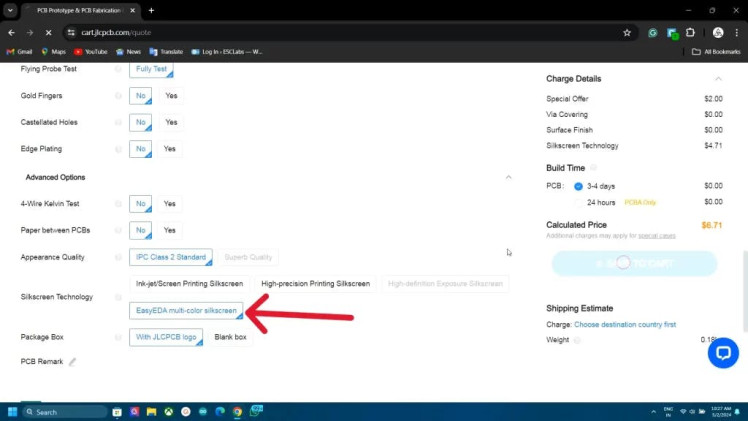The width and height of the screenshot is (748, 421).
Task: Open a new browser tab
Action: pos(151,10)
